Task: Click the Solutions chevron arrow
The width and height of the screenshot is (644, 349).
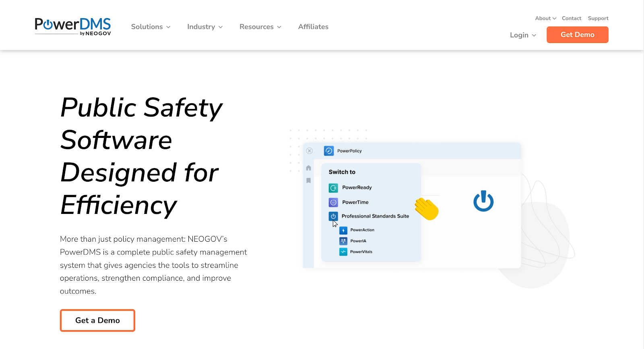Action: pos(168,27)
